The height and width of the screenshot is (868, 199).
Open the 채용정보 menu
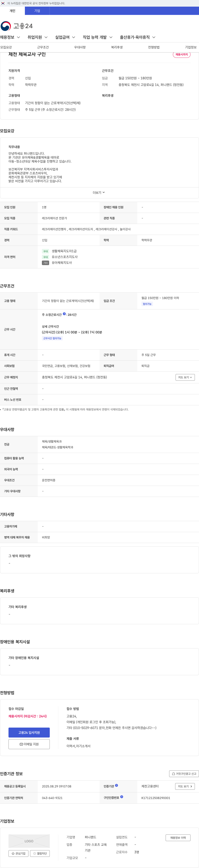pyautogui.click(x=10, y=37)
